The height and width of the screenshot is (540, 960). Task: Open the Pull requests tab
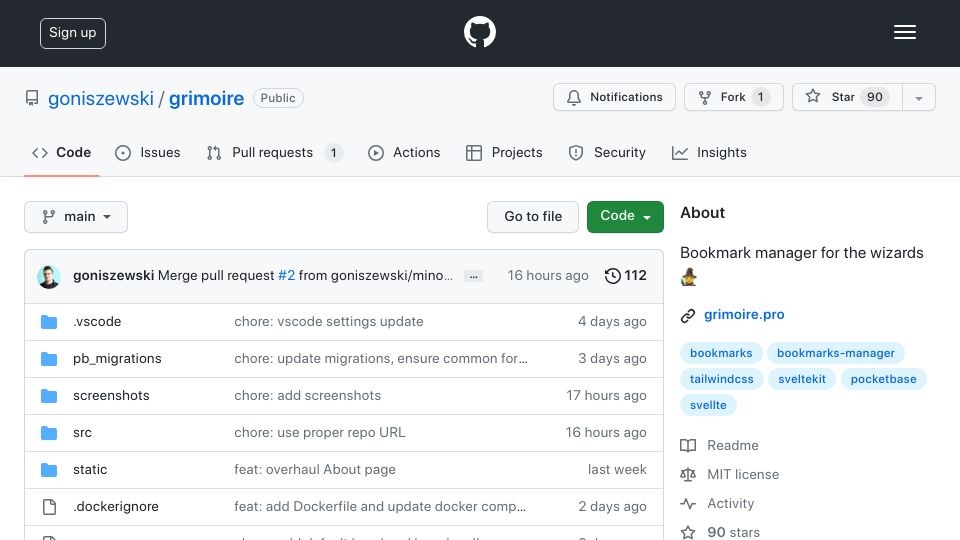pos(274,152)
